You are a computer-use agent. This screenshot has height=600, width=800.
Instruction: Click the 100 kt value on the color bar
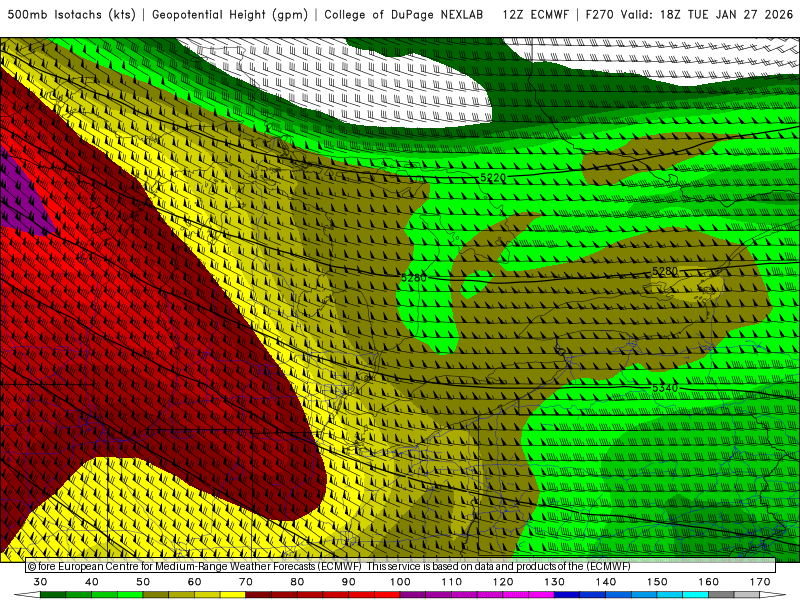click(x=400, y=582)
